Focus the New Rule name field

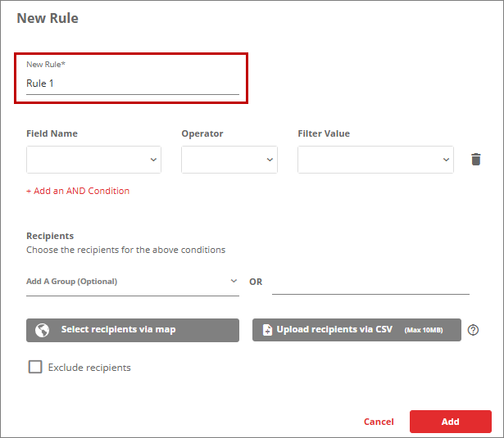pos(133,84)
